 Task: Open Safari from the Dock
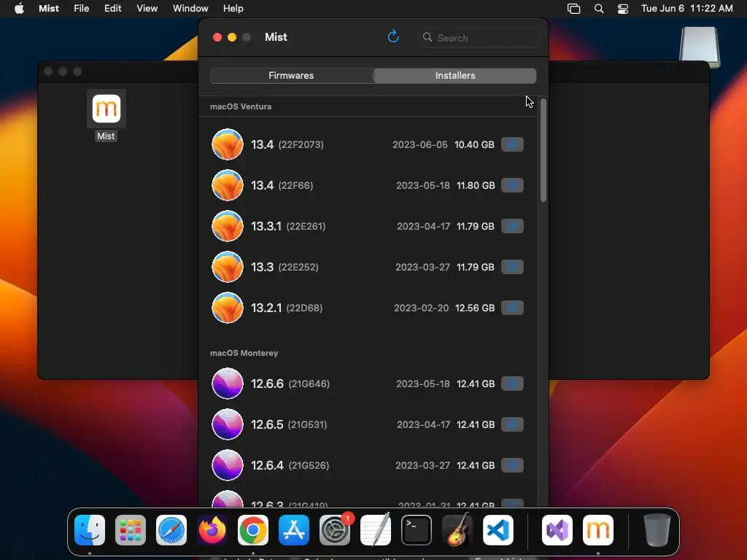(x=171, y=530)
